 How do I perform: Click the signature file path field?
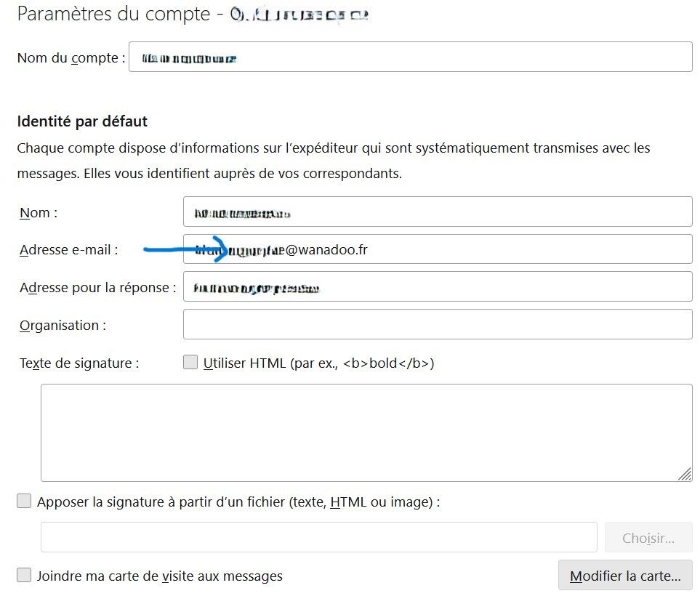[x=320, y=536]
